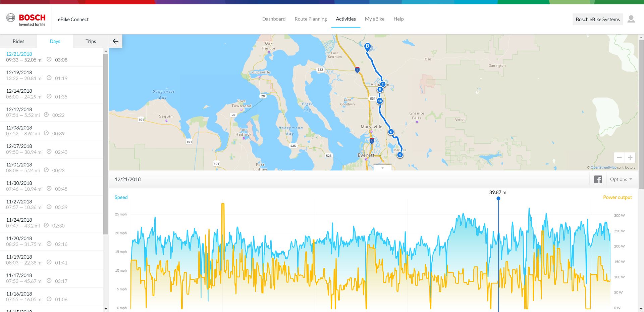Click the Bosch eBike Systems button
Viewport: 644px width, 312px height.
coord(597,19)
